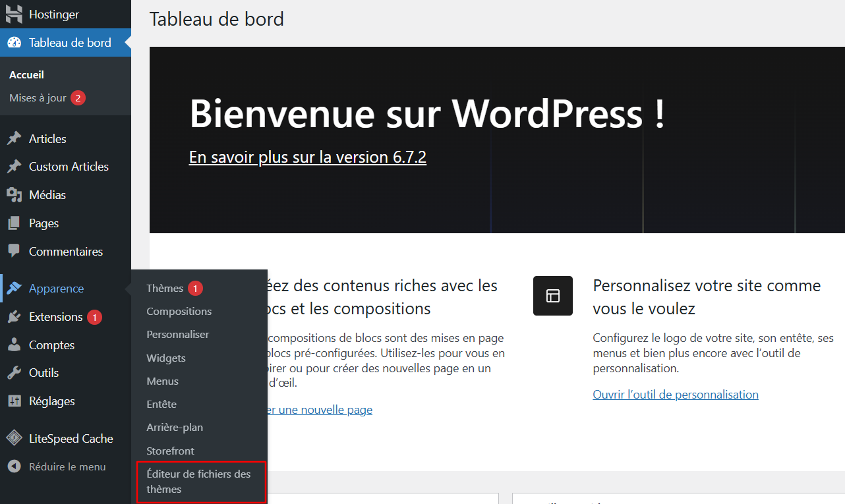Select Widgets from the Apparence flyout
Viewport: 845px width, 504px height.
coord(165,358)
